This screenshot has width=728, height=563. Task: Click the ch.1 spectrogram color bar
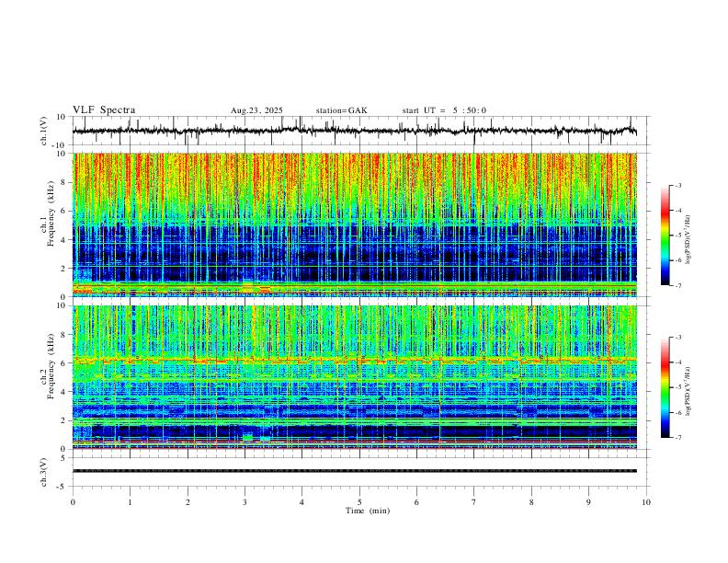click(x=665, y=236)
